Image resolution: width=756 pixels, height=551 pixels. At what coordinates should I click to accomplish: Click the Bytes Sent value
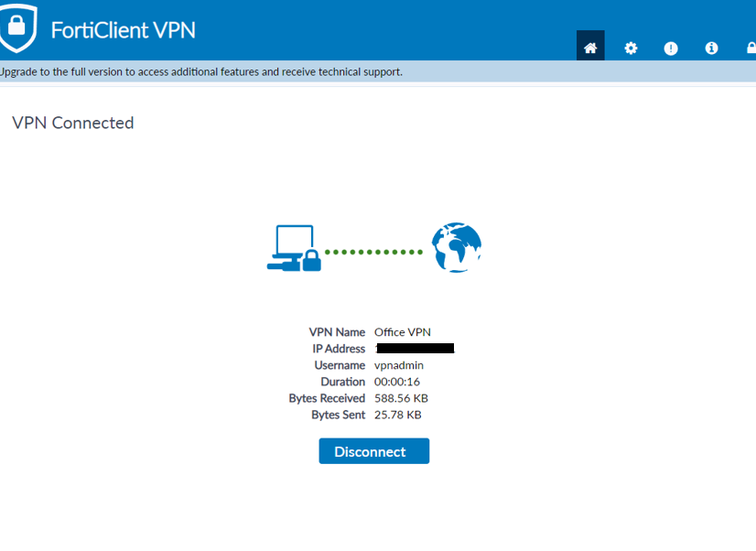(x=398, y=415)
